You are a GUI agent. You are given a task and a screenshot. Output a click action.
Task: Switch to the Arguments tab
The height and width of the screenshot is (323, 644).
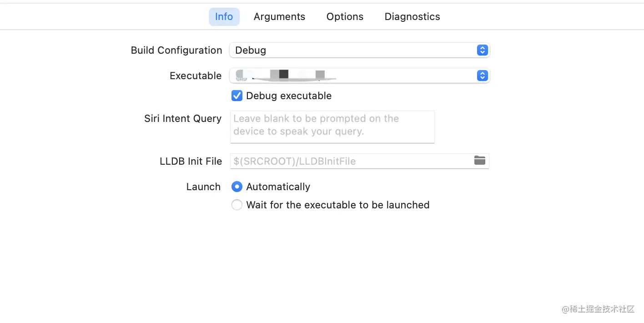click(x=279, y=17)
